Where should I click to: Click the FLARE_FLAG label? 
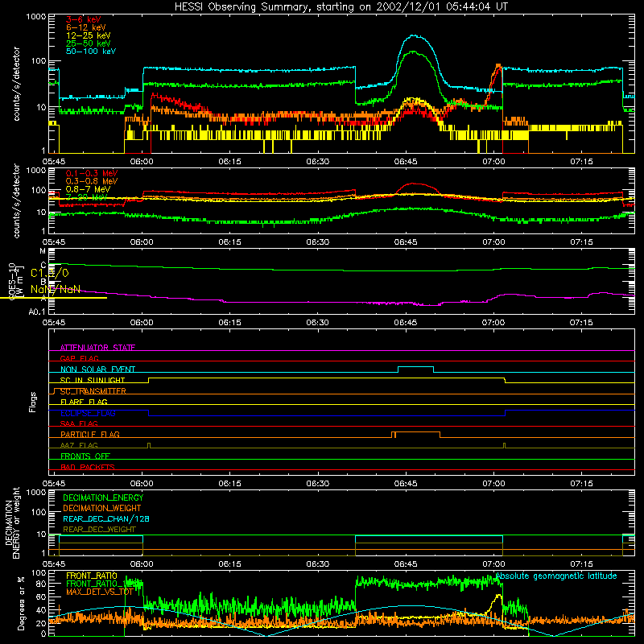point(84,402)
